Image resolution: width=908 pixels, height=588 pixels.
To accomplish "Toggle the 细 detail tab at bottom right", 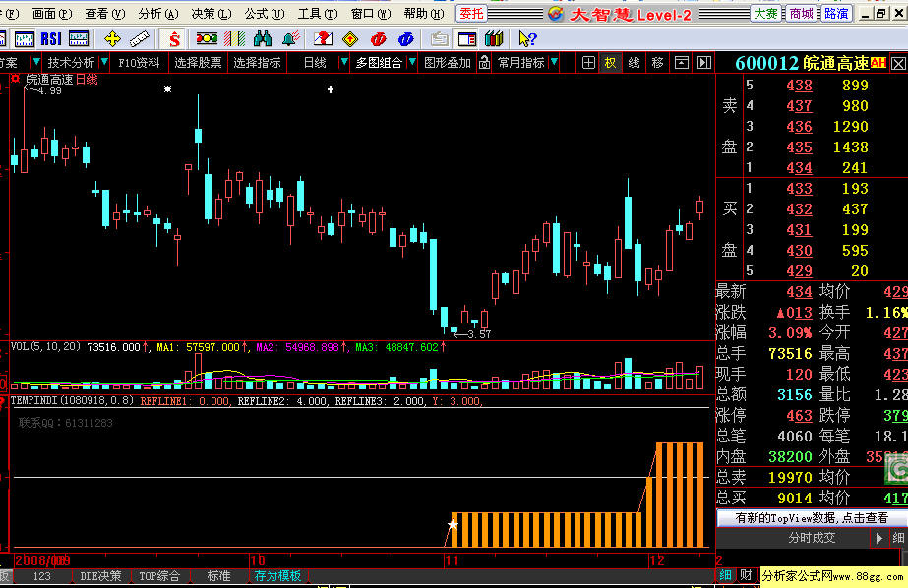I will tap(726, 575).
